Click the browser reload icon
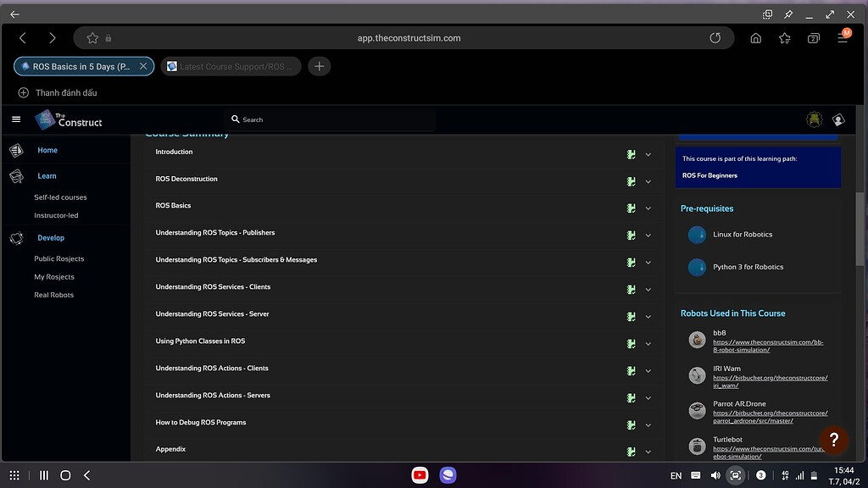 pyautogui.click(x=715, y=38)
